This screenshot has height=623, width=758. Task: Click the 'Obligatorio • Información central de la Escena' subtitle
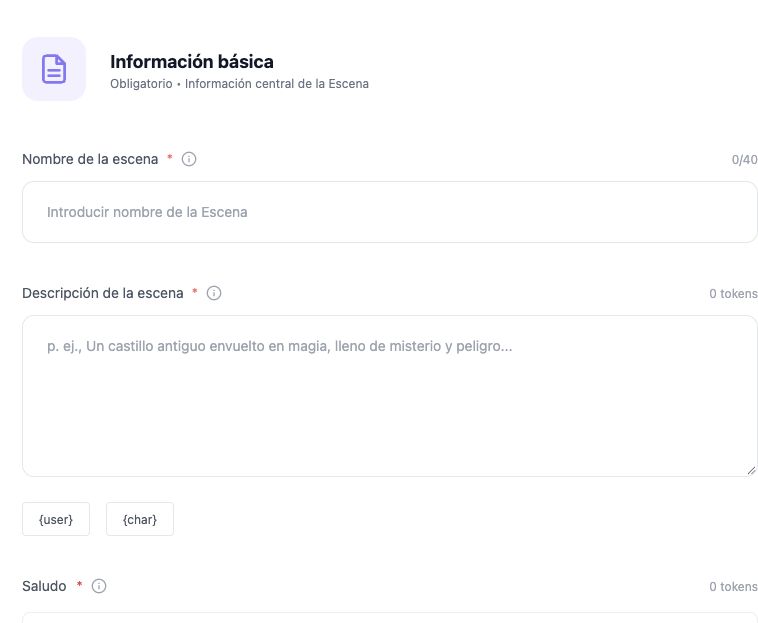coord(239,84)
